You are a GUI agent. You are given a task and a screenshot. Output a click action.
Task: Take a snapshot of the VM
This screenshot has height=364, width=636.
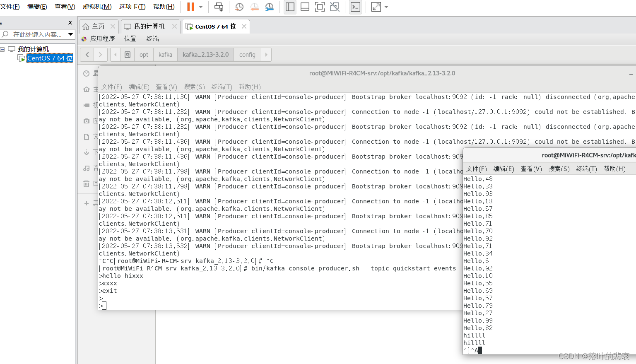(239, 7)
